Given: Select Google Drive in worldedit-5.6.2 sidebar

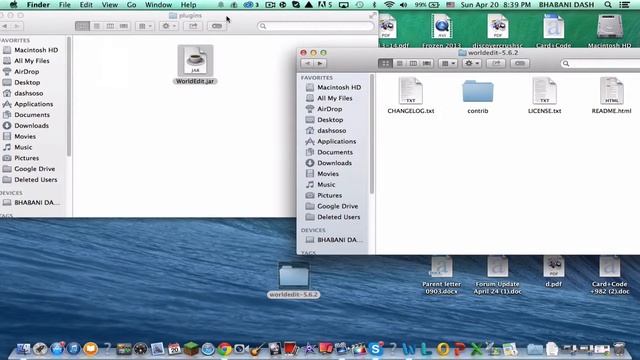Looking at the screenshot, I should [337, 206].
